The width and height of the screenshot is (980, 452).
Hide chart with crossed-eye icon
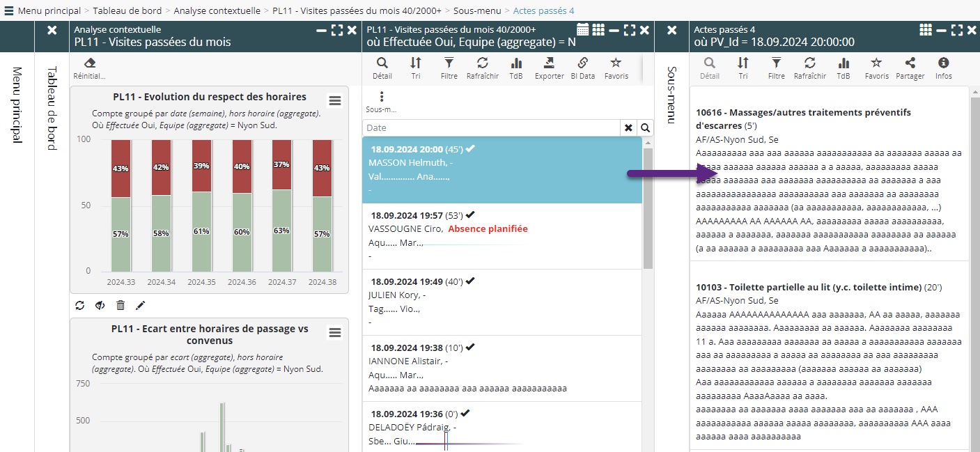click(100, 305)
